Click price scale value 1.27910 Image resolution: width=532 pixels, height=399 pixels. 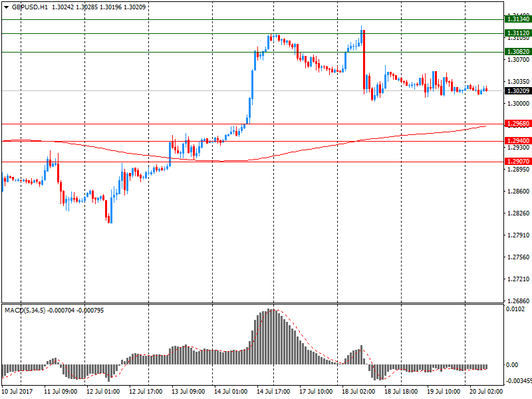click(x=518, y=235)
